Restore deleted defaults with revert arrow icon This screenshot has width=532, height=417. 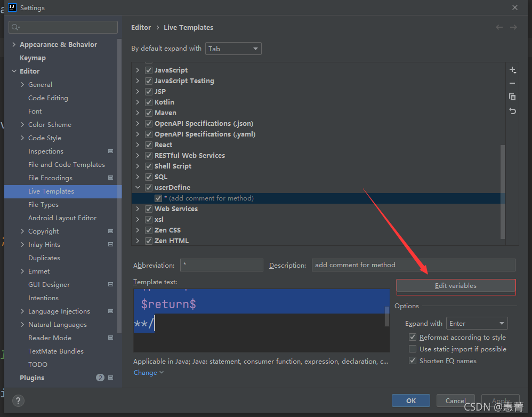click(512, 110)
